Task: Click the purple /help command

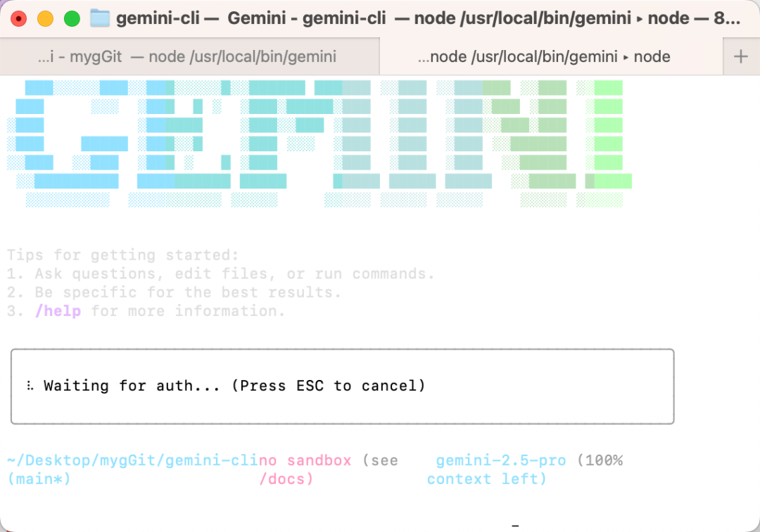Action: pyautogui.click(x=58, y=311)
